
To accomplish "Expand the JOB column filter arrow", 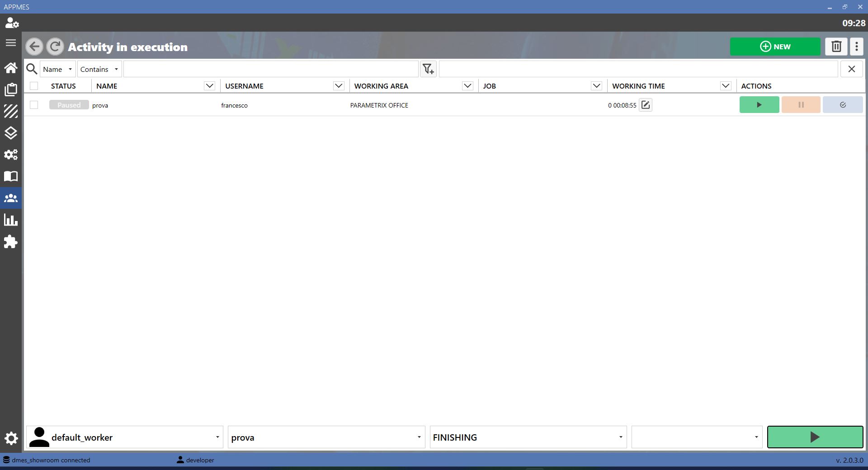I will click(x=596, y=86).
